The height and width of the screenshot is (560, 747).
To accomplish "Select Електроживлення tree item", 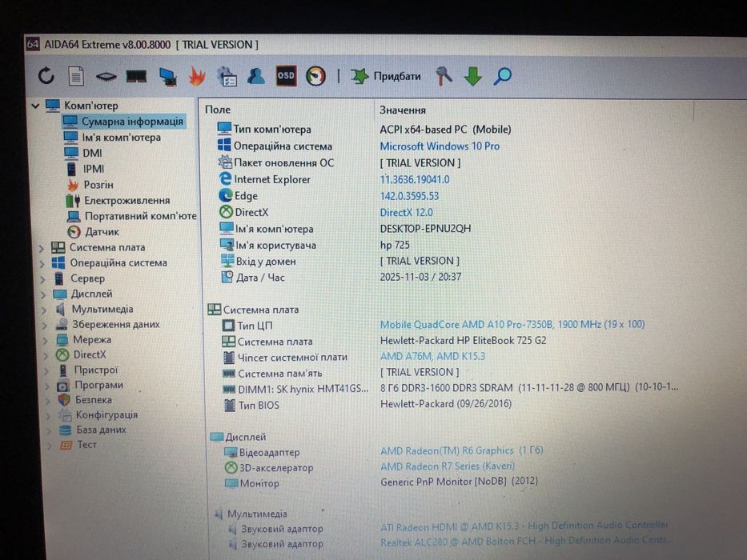I will [x=127, y=200].
